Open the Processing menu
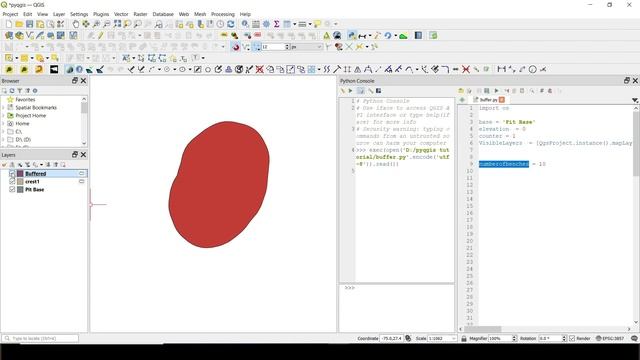 (x=222, y=14)
